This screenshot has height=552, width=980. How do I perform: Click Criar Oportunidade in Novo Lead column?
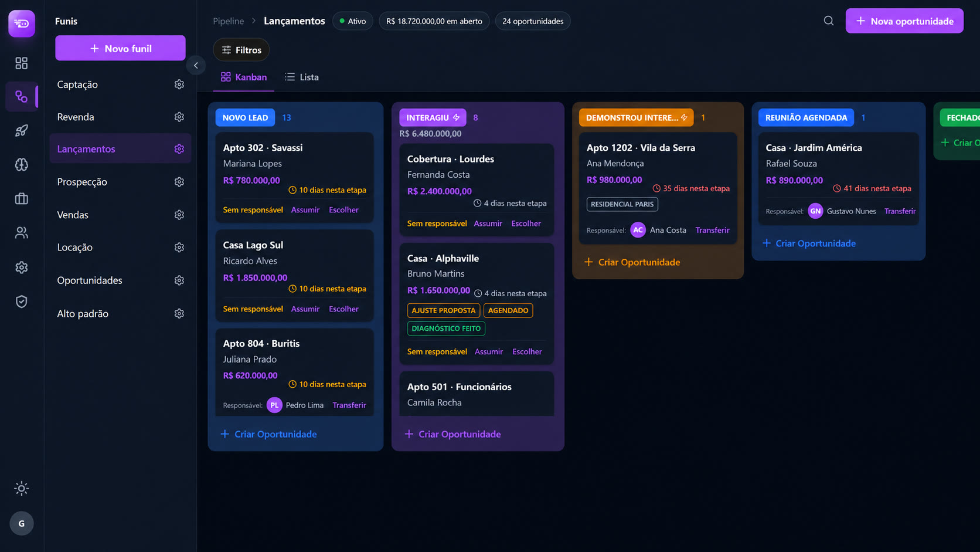(x=269, y=434)
